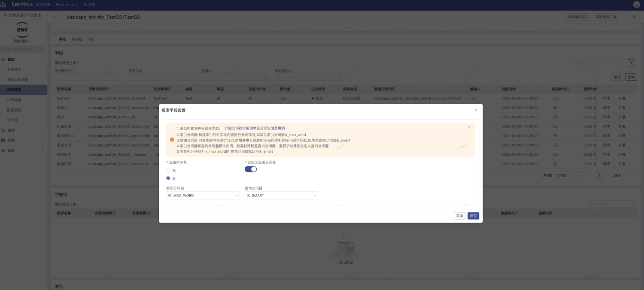Open the 详细分词器介绍请参见分词说明及用例 link
This screenshot has width=644, height=290.
pos(255,128)
